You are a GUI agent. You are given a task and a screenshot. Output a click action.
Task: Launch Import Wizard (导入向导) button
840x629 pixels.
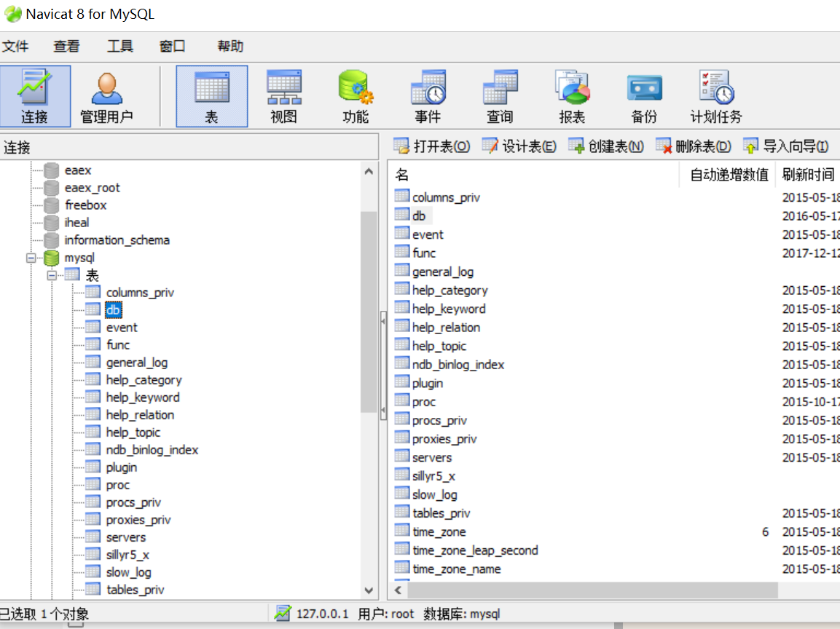tap(786, 146)
